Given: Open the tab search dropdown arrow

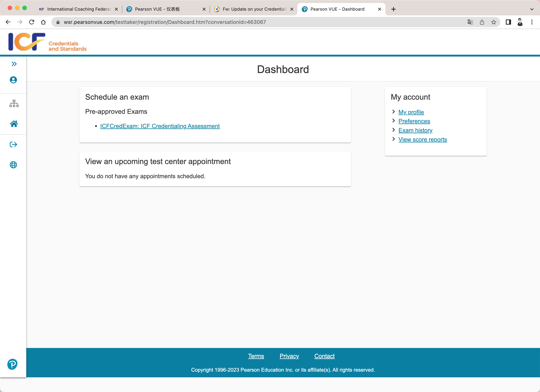Looking at the screenshot, I should [x=532, y=9].
